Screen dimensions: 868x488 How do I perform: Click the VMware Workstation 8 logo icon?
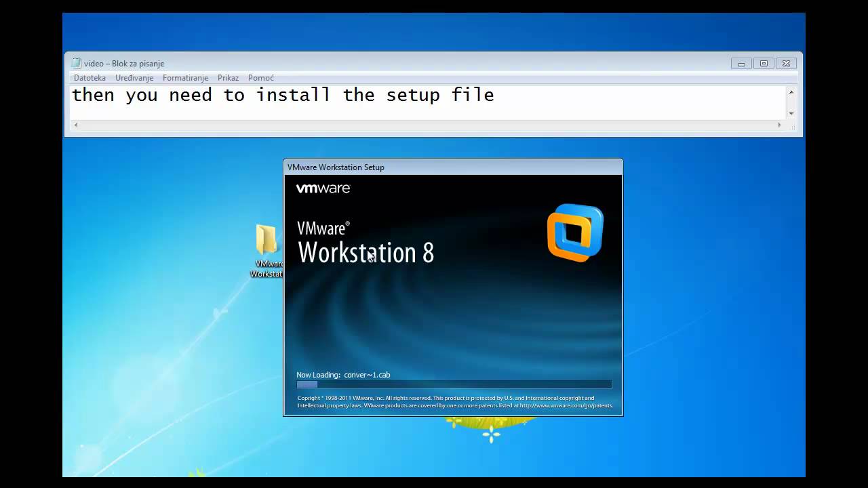point(575,232)
